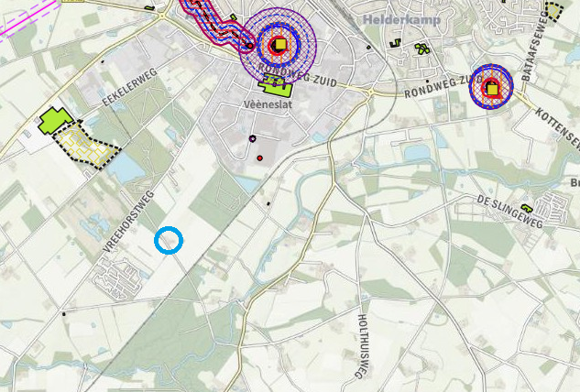Image resolution: width=580 pixels, height=392 pixels.
Task: Select the green polygon near Eekelerweg
Action: pyautogui.click(x=54, y=120)
